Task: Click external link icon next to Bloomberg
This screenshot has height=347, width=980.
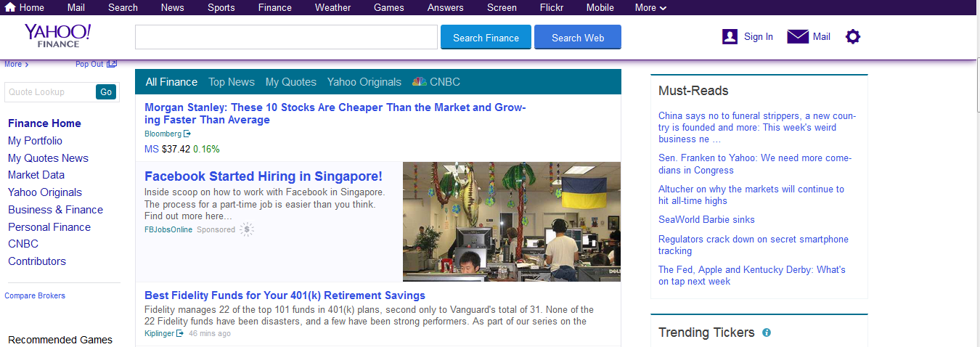Action: click(x=187, y=134)
